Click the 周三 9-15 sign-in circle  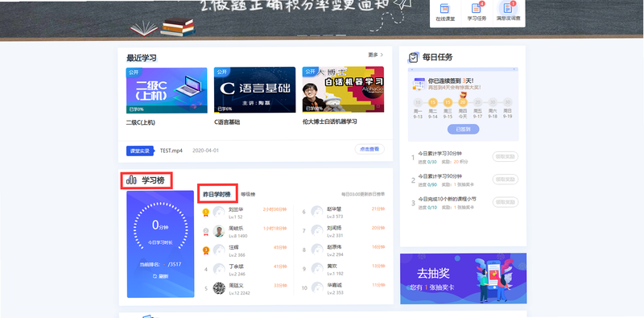(x=448, y=103)
